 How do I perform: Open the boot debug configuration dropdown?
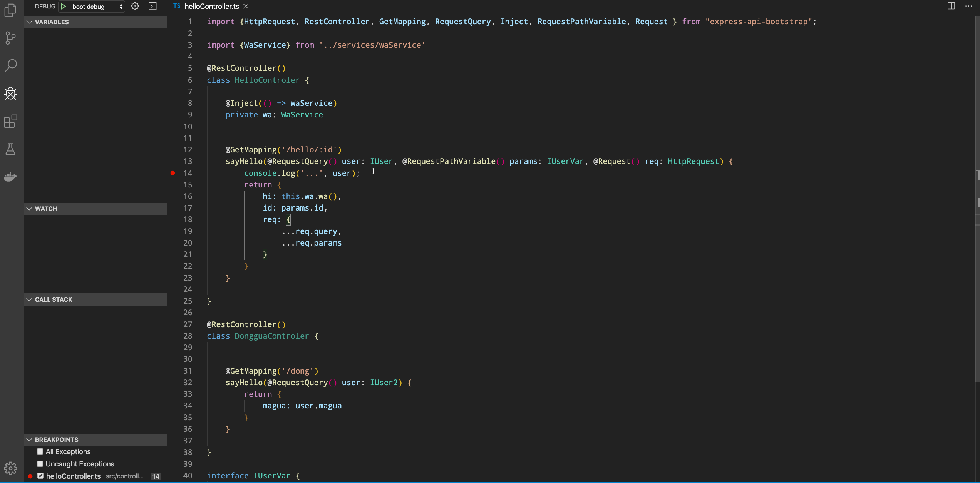pyautogui.click(x=97, y=7)
